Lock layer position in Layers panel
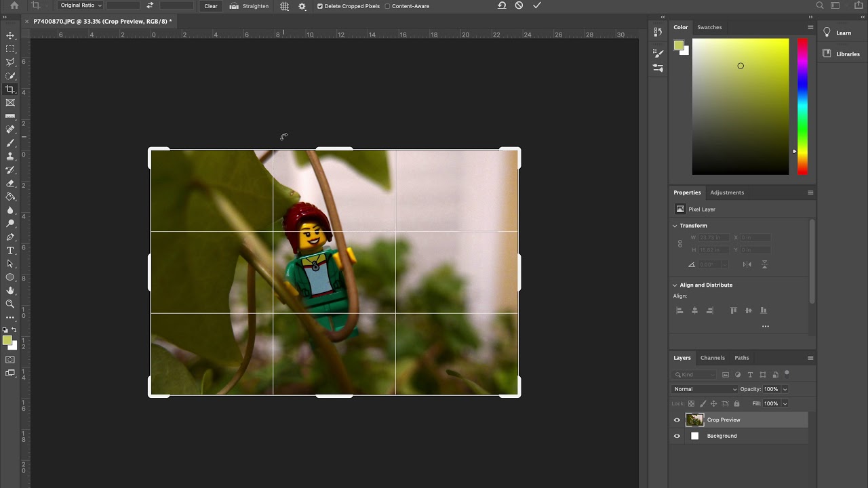This screenshot has width=868, height=488. (714, 403)
